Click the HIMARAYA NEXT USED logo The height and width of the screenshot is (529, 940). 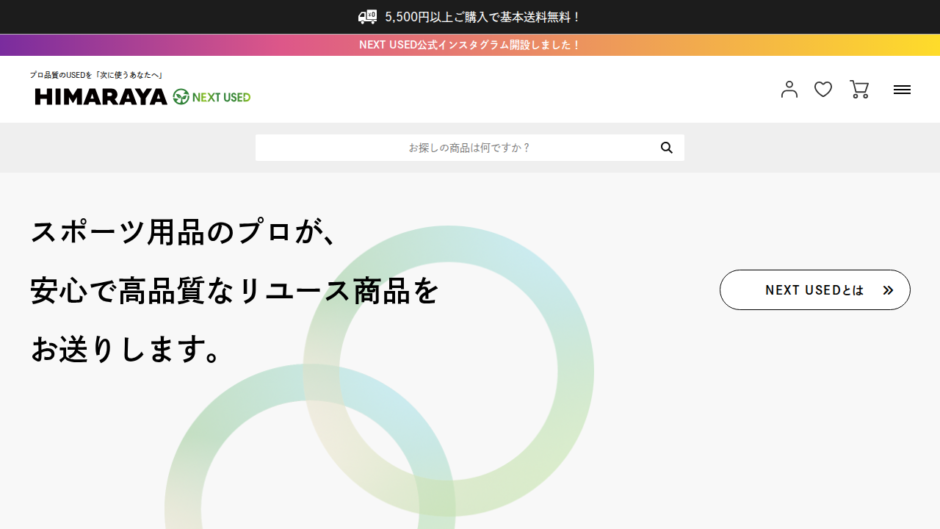[143, 97]
